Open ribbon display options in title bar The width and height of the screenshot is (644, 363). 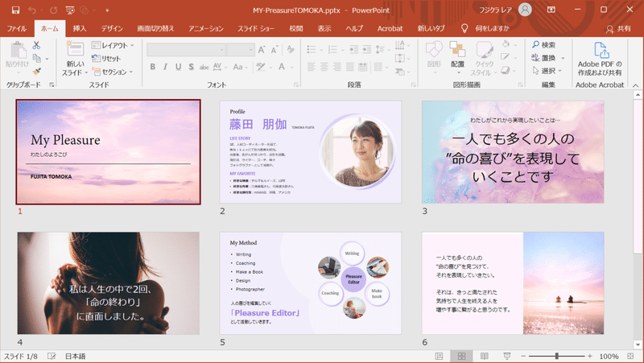coord(551,10)
